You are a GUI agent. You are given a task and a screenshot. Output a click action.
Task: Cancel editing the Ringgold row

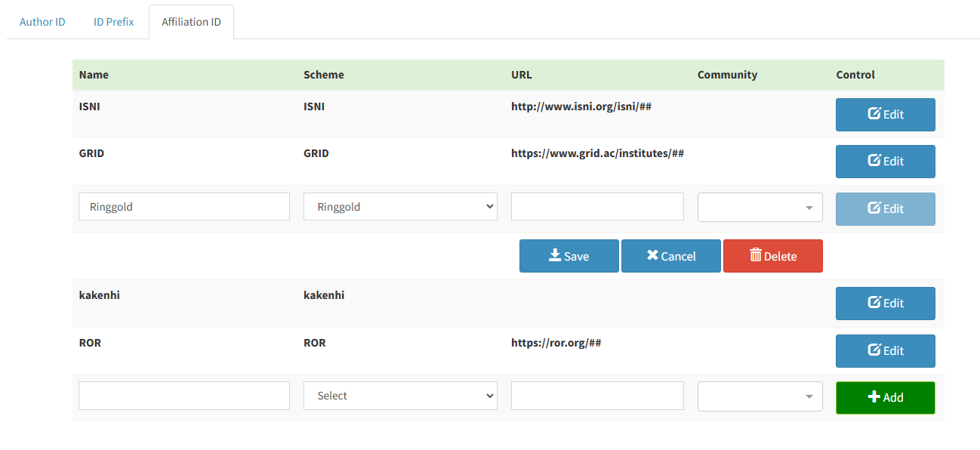coord(670,256)
